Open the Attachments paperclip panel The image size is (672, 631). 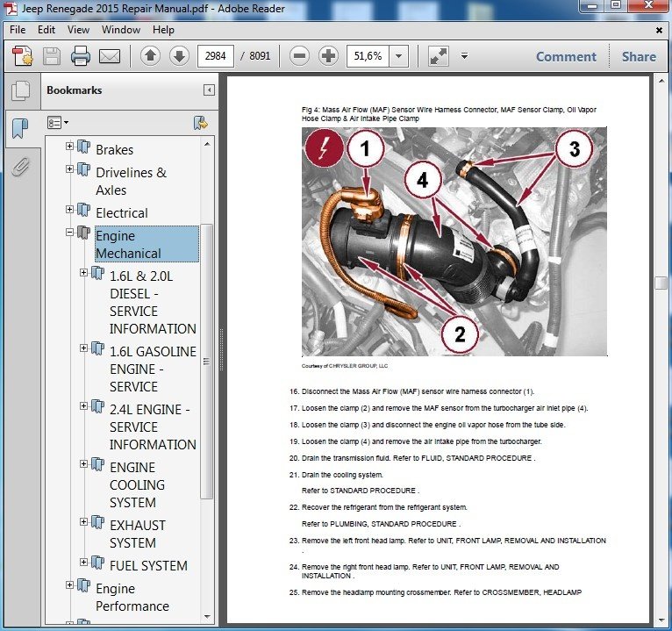20,166
